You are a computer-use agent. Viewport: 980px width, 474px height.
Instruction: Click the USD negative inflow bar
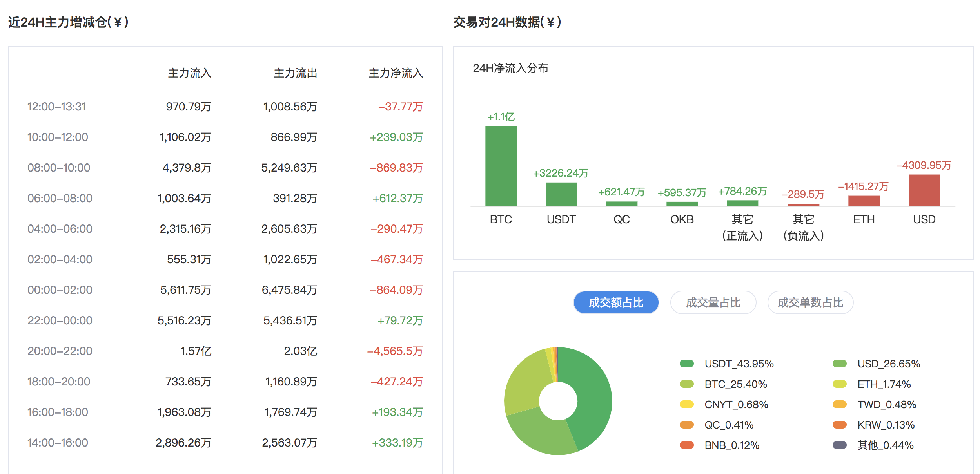pos(924,190)
